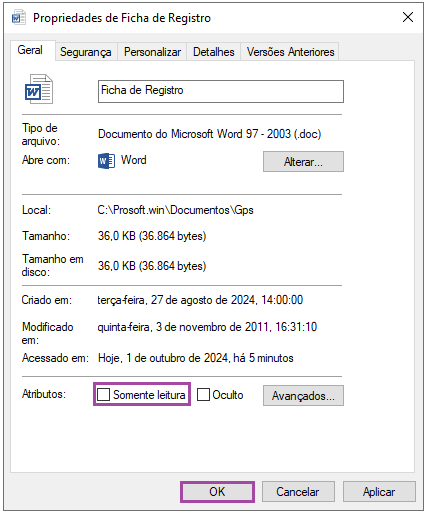Click the Local path C:\Prosoft.win\Documentos\Gps
The width and height of the screenshot is (428, 514).
point(176,210)
